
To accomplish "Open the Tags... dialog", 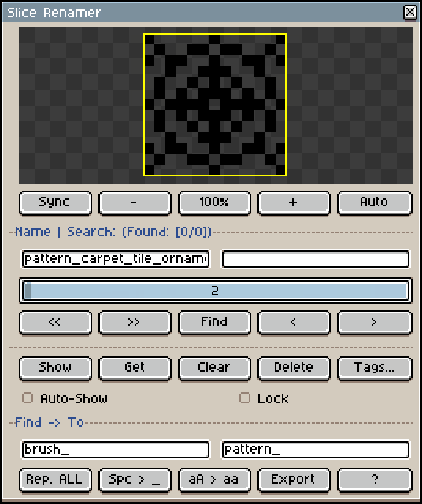I will (x=375, y=368).
